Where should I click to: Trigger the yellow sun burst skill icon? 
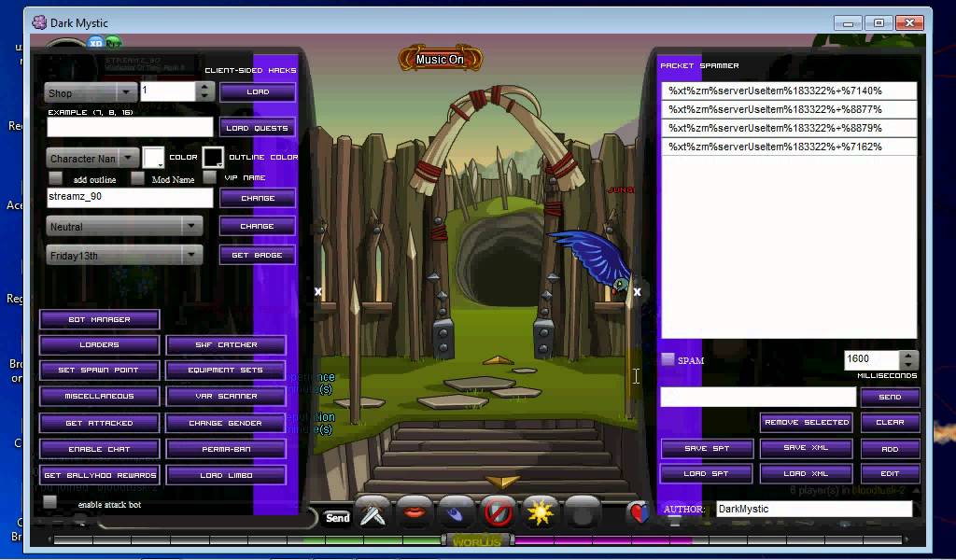tap(541, 513)
